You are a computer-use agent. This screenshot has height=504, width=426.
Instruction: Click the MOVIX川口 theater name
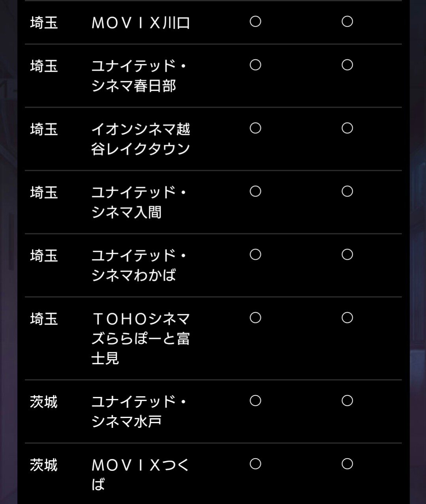pyautogui.click(x=141, y=23)
